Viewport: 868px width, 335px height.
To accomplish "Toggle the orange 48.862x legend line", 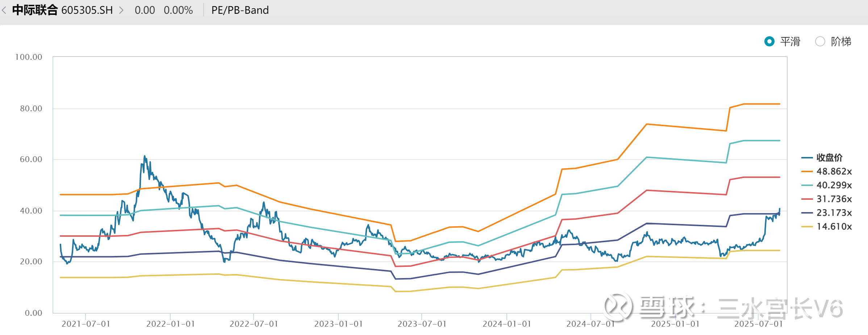I will pos(827,171).
